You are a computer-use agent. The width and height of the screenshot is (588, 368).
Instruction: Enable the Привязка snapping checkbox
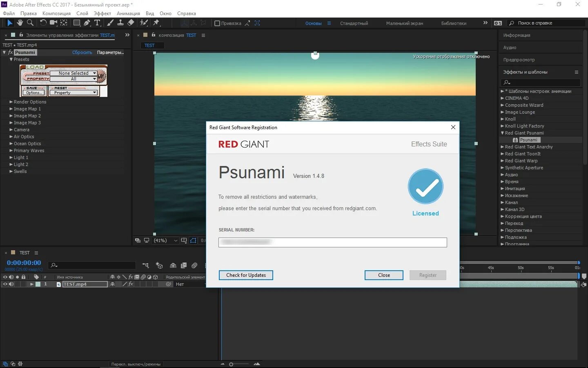point(218,23)
